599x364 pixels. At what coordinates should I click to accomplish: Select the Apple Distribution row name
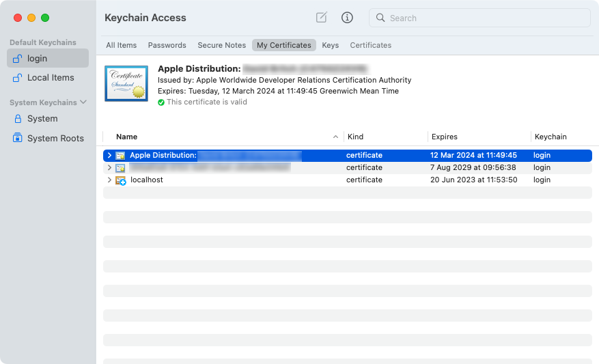[x=163, y=155]
